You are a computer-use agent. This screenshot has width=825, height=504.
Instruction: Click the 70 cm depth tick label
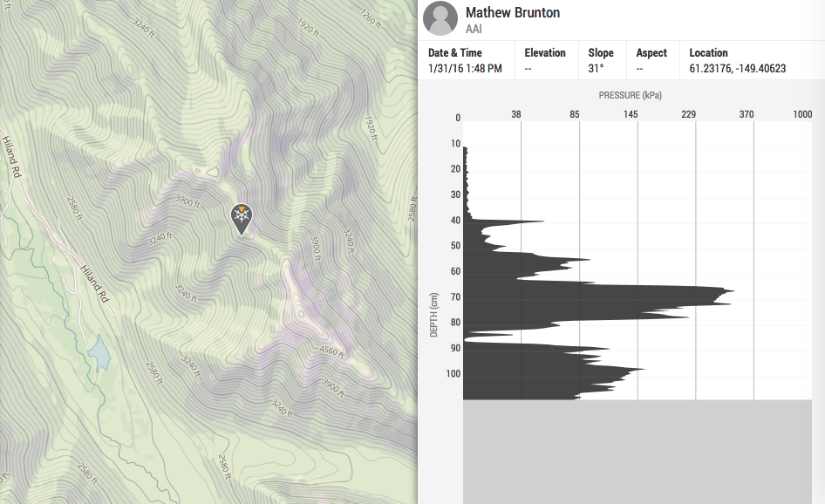[x=455, y=297]
